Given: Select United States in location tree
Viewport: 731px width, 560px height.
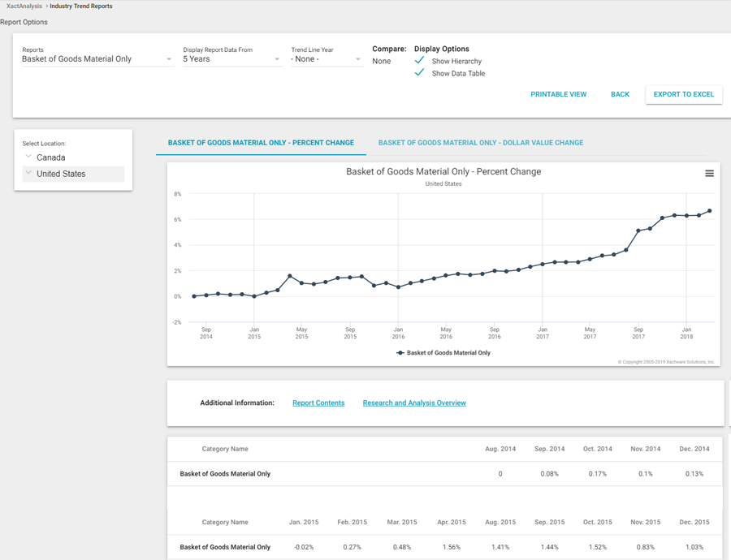Looking at the screenshot, I should coord(61,174).
